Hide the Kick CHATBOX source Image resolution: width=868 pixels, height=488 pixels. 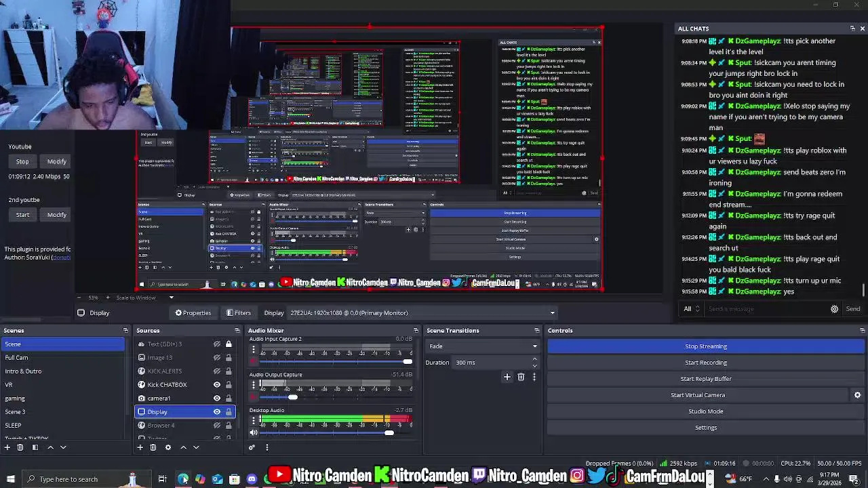[x=217, y=385]
